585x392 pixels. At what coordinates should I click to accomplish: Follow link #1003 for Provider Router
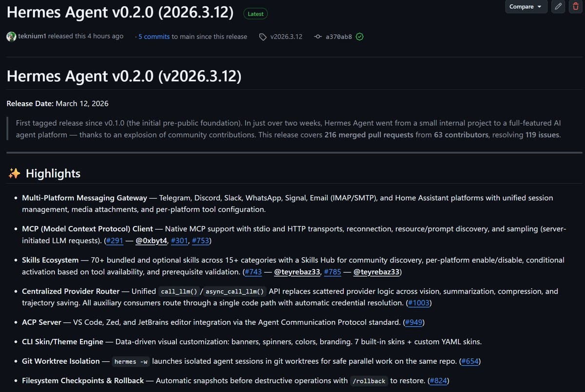pos(419,303)
